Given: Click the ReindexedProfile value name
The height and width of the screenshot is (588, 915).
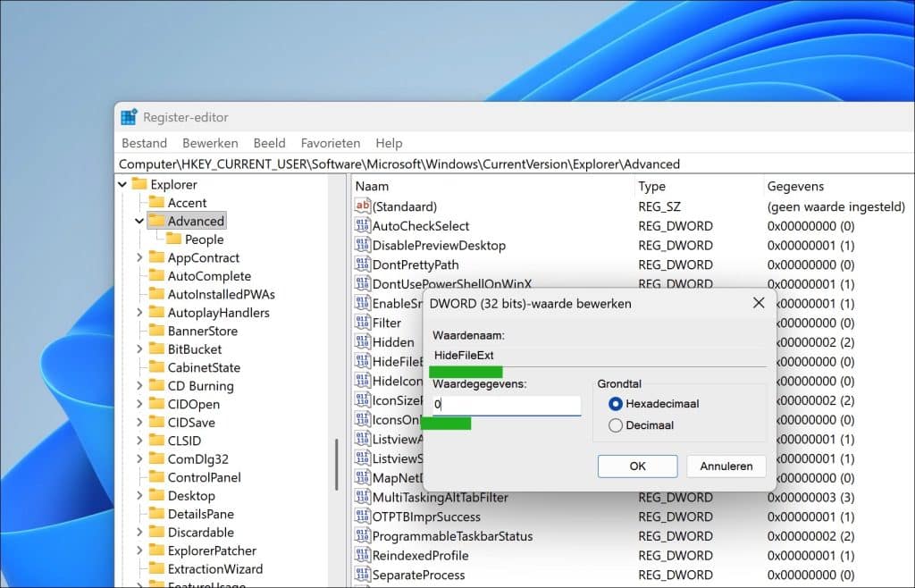Looking at the screenshot, I should tap(420, 555).
